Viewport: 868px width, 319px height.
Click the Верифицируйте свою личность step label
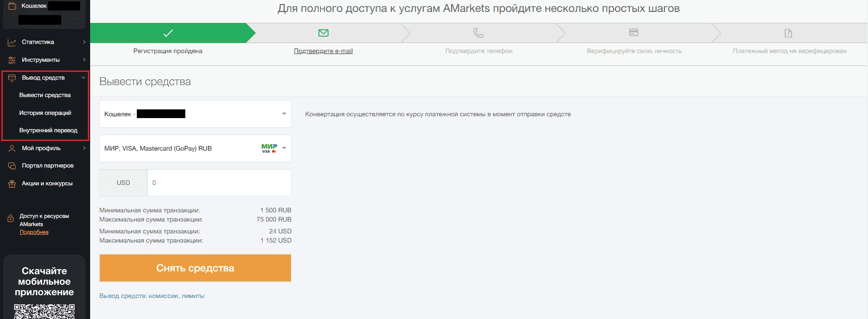pos(634,51)
